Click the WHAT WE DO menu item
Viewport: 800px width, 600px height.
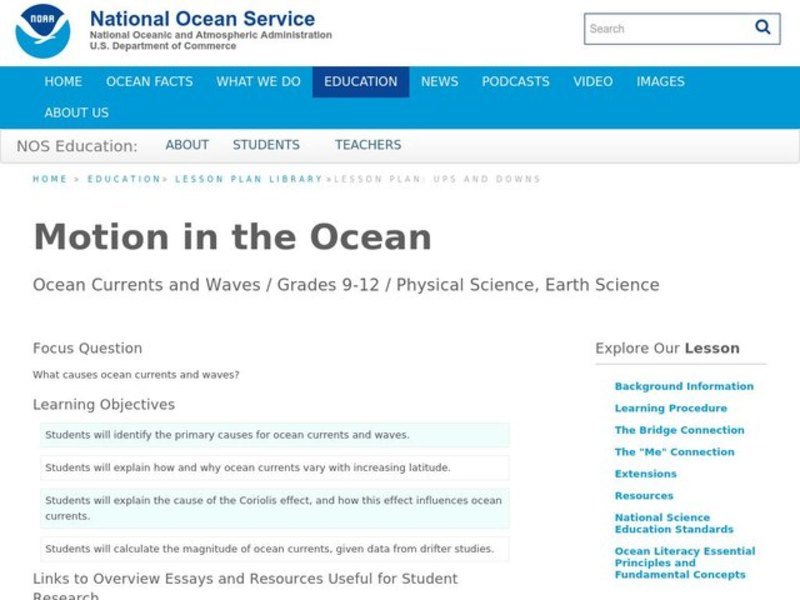click(257, 82)
